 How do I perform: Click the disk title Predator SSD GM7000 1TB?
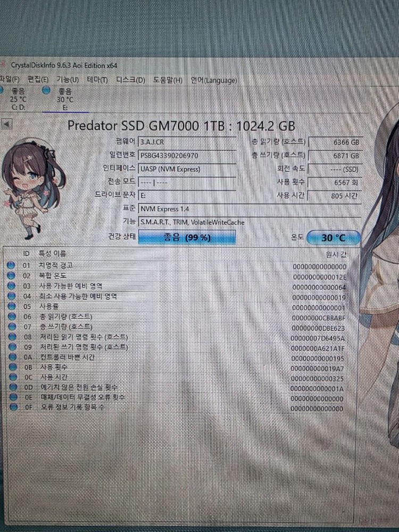tap(146, 126)
